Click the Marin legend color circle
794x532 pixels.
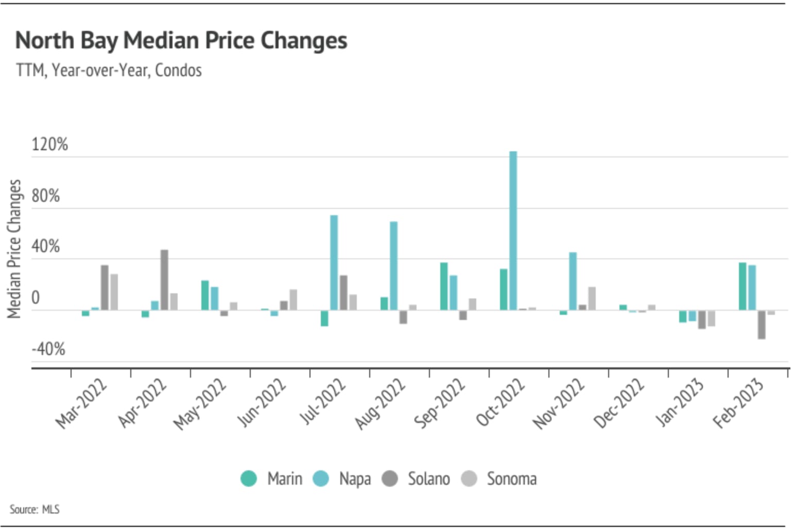[x=249, y=478]
